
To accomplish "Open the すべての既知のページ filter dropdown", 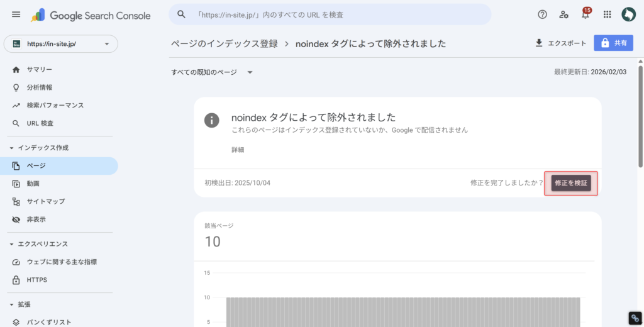I will 212,72.
